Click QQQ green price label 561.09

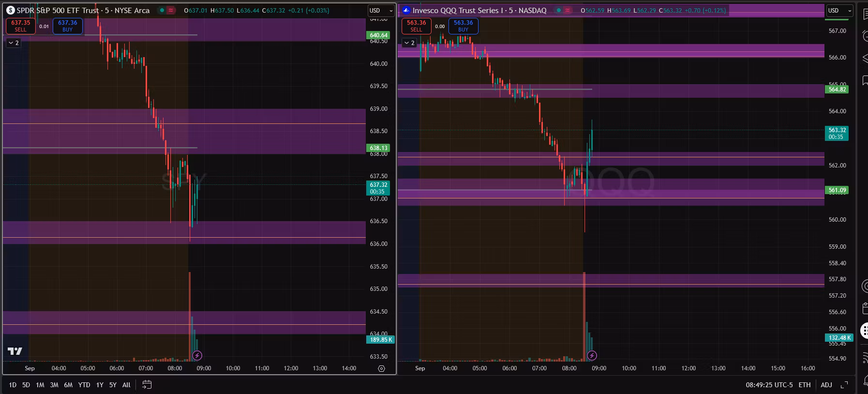pyautogui.click(x=837, y=190)
